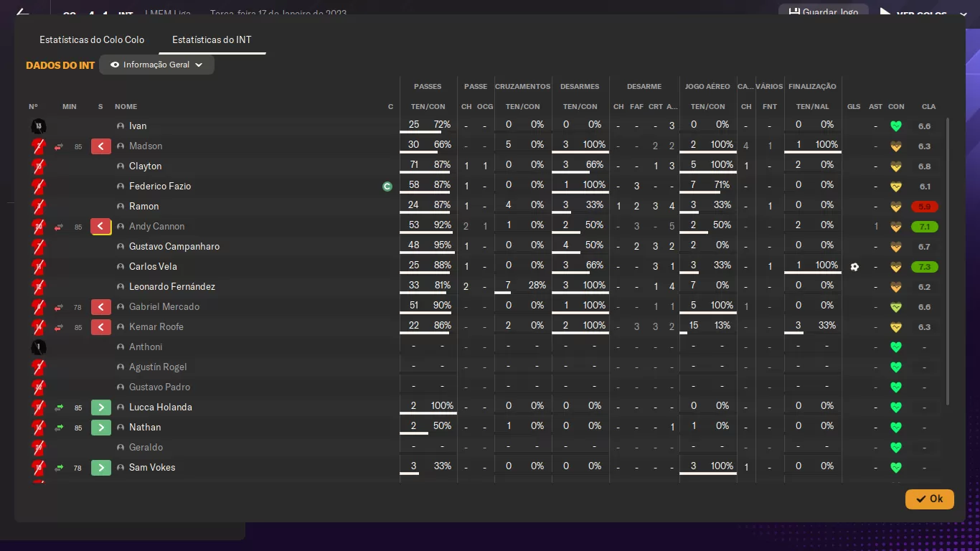The image size is (980, 551).
Task: Click Geraldo's green condition heart icon
Action: pyautogui.click(x=895, y=448)
